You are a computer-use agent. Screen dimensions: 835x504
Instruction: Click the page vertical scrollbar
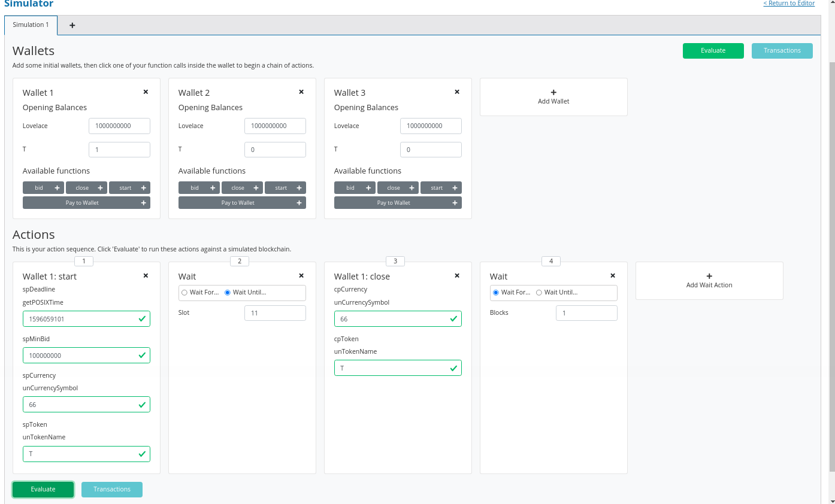click(x=831, y=263)
